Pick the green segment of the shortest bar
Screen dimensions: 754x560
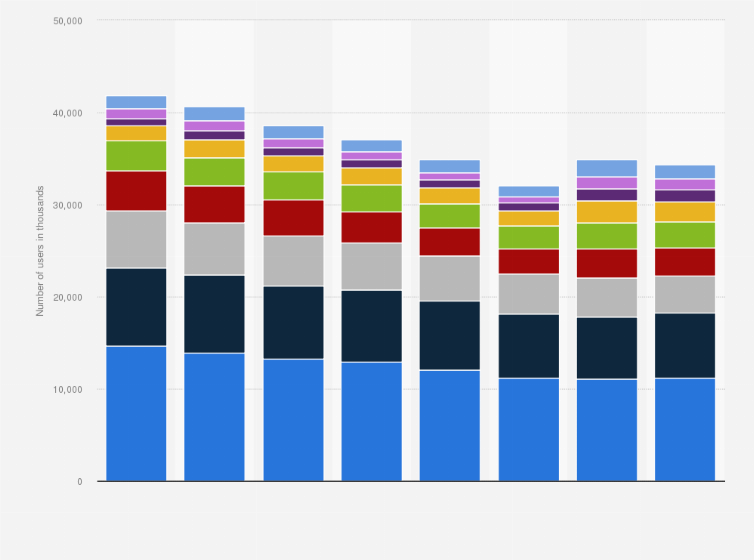[528, 237]
